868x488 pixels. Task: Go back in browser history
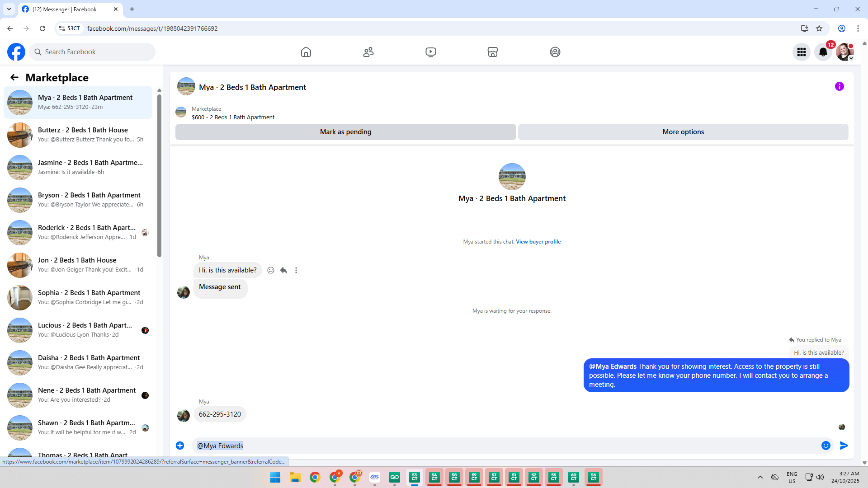click(x=10, y=28)
